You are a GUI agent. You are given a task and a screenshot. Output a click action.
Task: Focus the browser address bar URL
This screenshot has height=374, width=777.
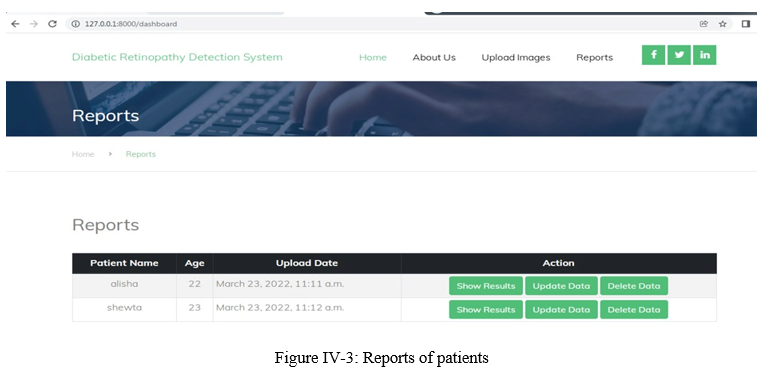[x=131, y=24]
